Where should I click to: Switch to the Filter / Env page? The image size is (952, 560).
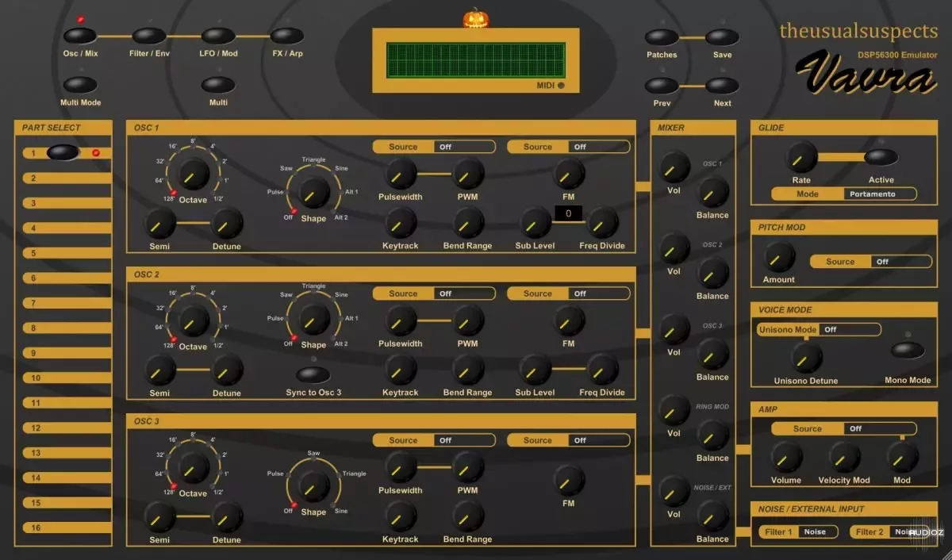point(149,36)
